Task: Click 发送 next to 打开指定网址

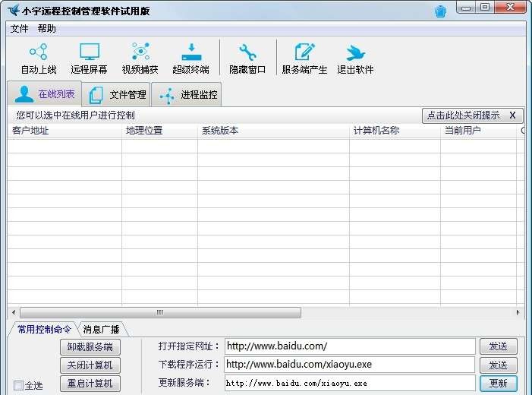Action: 499,346
